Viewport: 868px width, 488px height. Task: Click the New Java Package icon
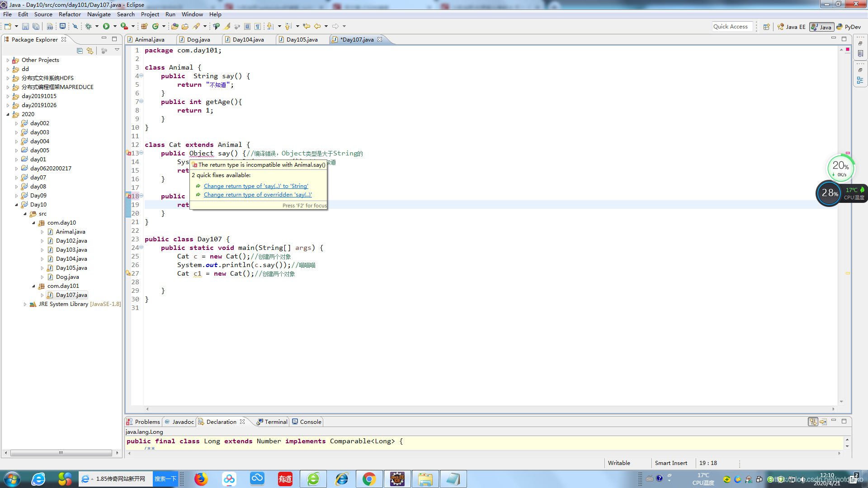145,26
